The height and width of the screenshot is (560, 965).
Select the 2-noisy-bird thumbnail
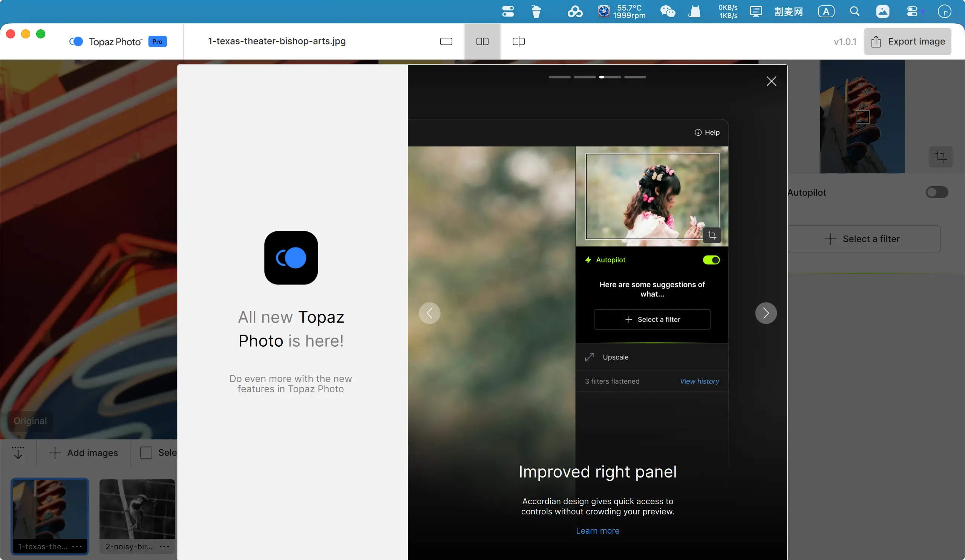(x=137, y=509)
